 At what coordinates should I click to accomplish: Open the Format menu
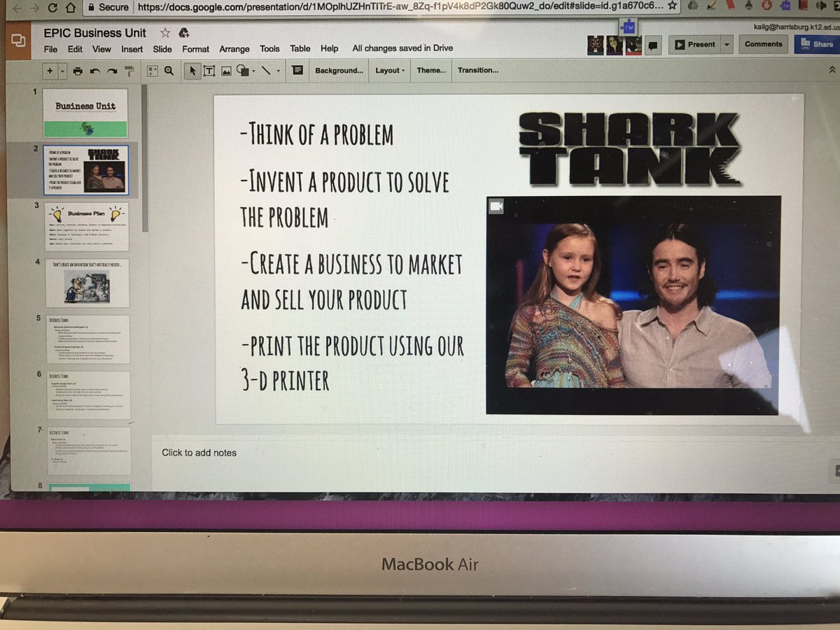tap(195, 49)
